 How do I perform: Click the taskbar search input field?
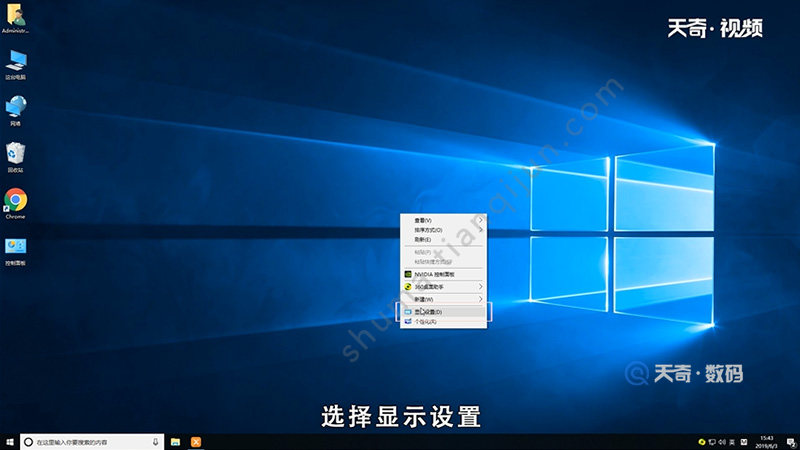click(92, 442)
